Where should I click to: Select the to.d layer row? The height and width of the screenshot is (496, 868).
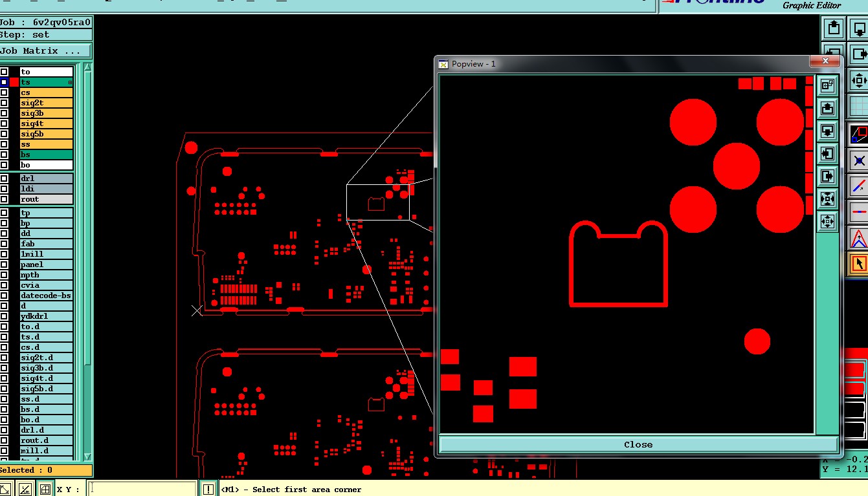(46, 327)
